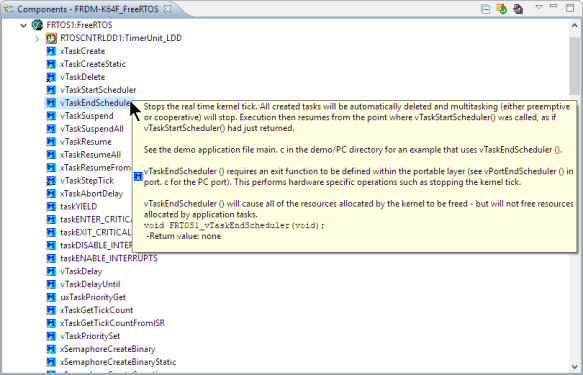Select the FRTOS1:FreeRTOS component label
The image size is (583, 375).
point(79,25)
